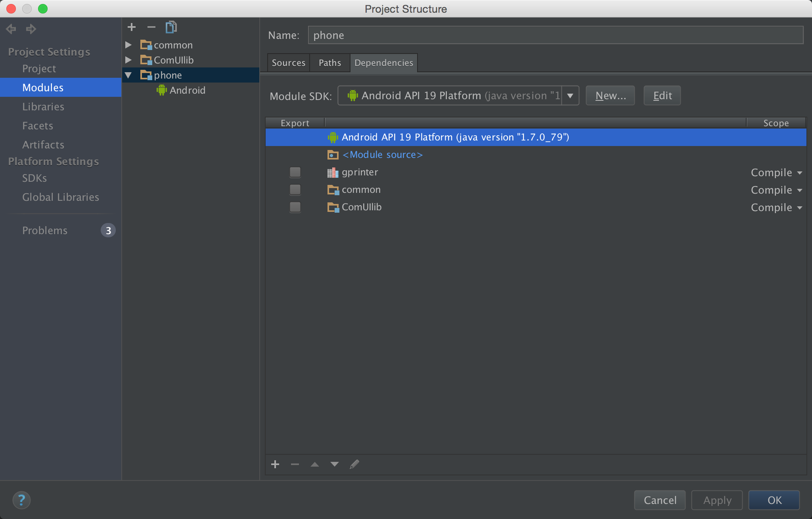Toggle export checkbox for ComUllib dependency

pos(295,207)
